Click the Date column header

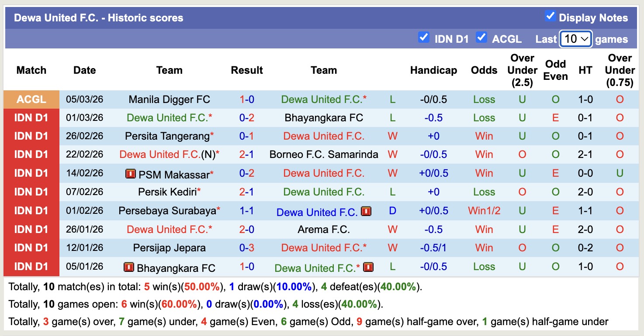[84, 70]
